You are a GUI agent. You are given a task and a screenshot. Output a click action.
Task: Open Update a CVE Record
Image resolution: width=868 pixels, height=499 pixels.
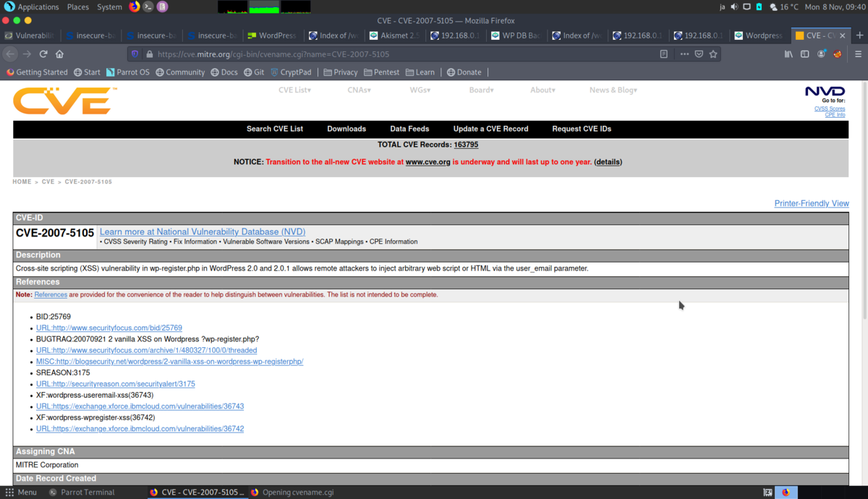[490, 129]
